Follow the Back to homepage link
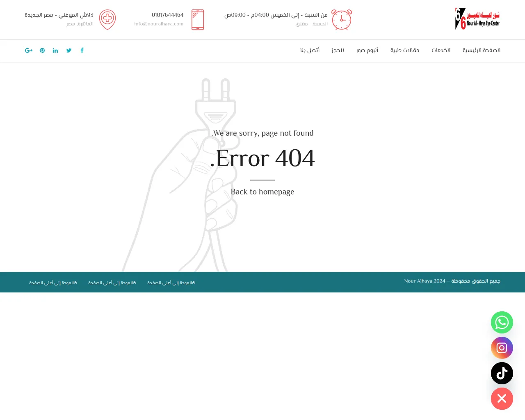This screenshot has width=525, height=420. [262, 192]
